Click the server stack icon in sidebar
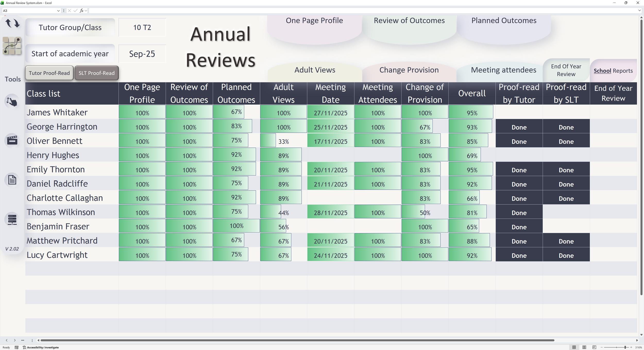644x350 pixels. (x=12, y=219)
